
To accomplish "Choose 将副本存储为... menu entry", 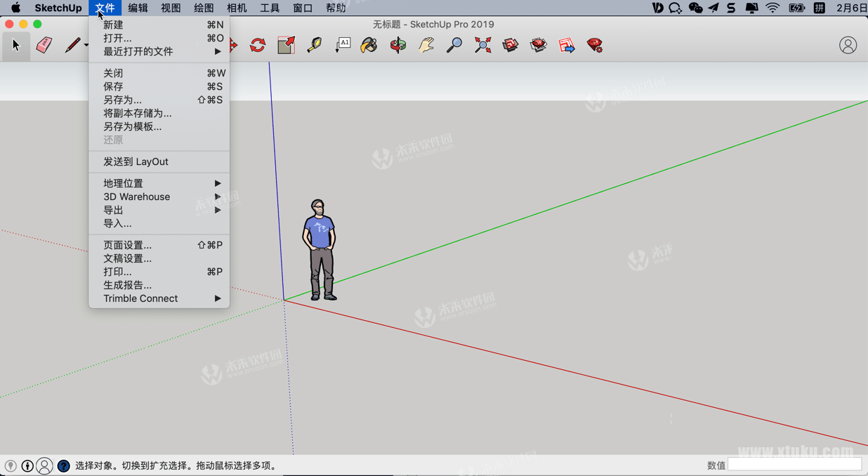I will (159, 113).
